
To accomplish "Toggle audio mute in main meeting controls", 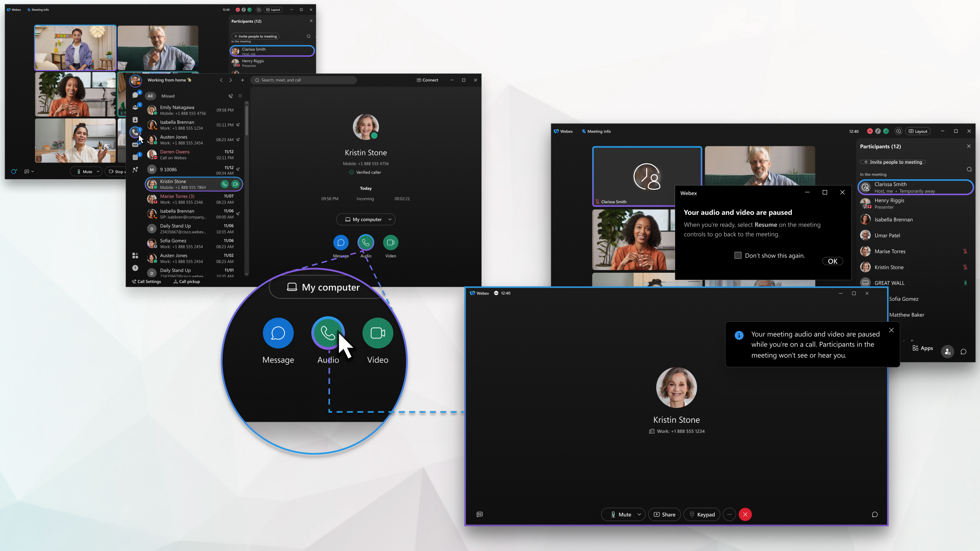I will [619, 514].
